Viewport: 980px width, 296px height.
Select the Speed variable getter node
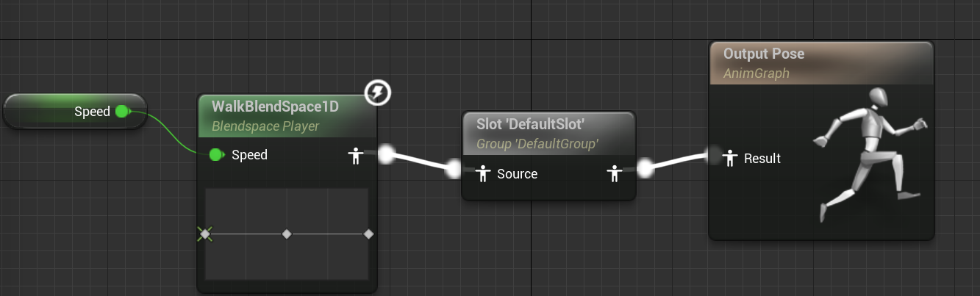tap(75, 112)
